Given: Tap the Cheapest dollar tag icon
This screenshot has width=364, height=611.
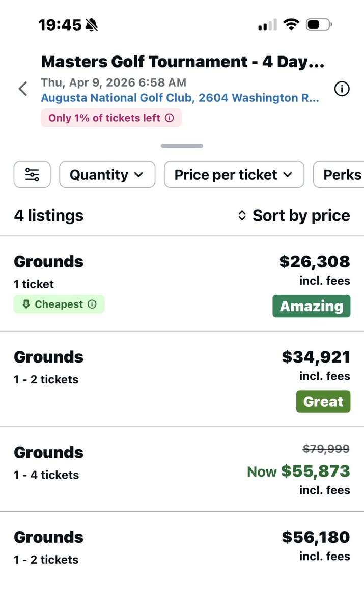Looking at the screenshot, I should 26,304.
